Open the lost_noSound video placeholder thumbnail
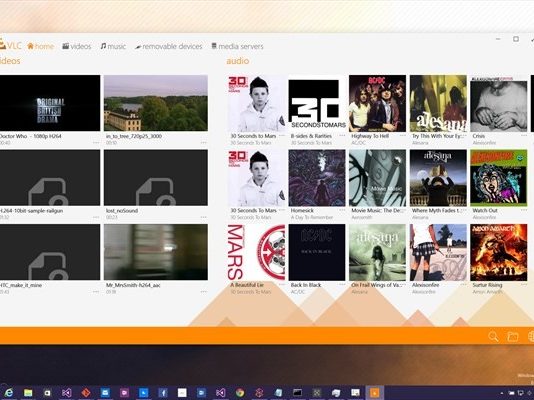This screenshot has height=400, width=534. click(x=156, y=178)
